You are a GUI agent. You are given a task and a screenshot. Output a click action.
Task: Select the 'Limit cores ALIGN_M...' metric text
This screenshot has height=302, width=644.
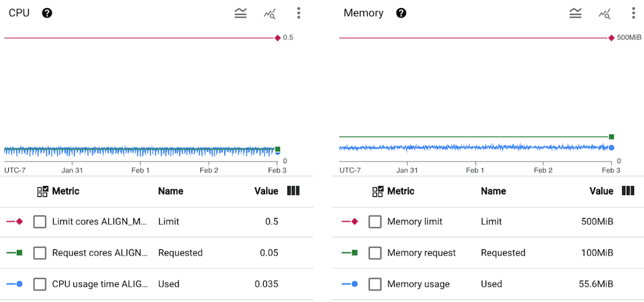(100, 222)
